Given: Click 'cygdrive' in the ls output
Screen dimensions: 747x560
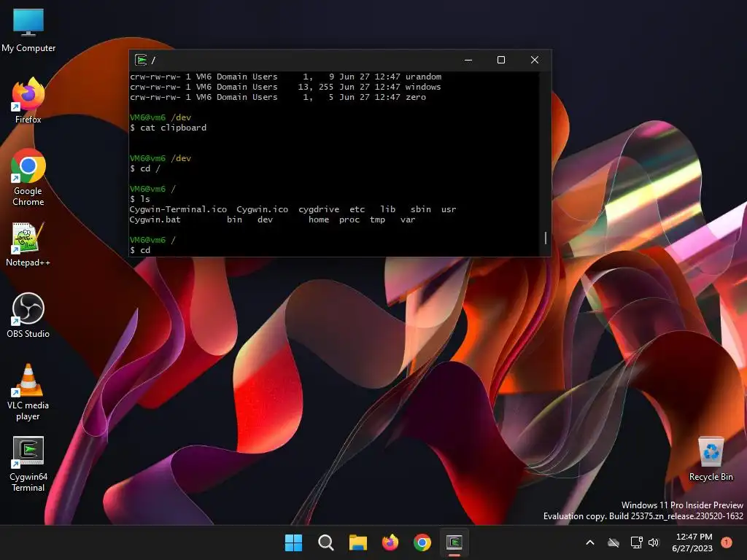Looking at the screenshot, I should [319, 209].
